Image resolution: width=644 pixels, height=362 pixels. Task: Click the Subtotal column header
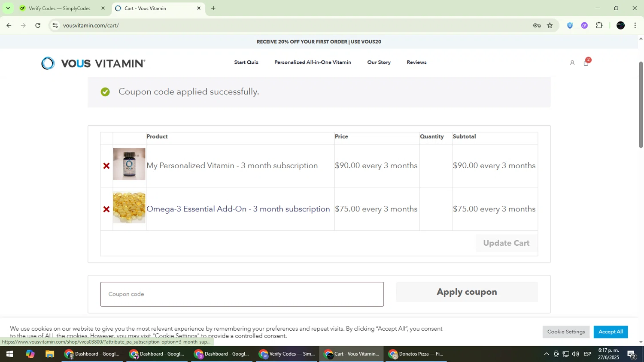pos(464,137)
